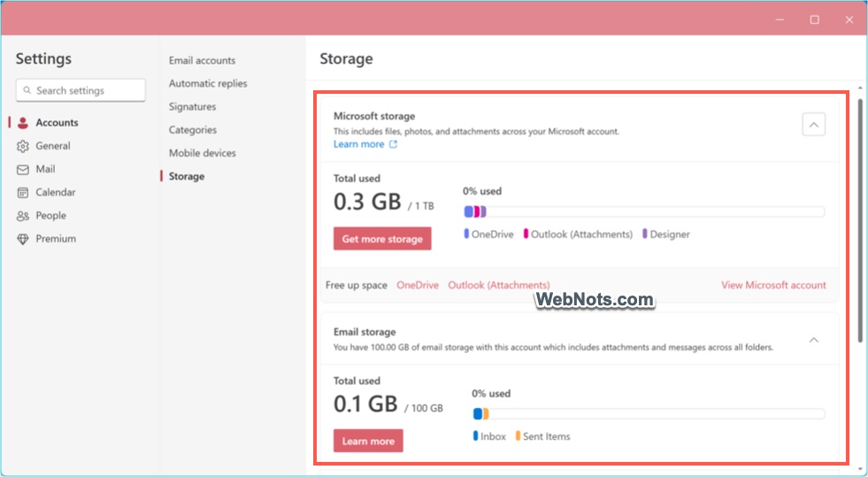Click the Sent Items legend label
This screenshot has height=477, width=868.
tap(547, 436)
